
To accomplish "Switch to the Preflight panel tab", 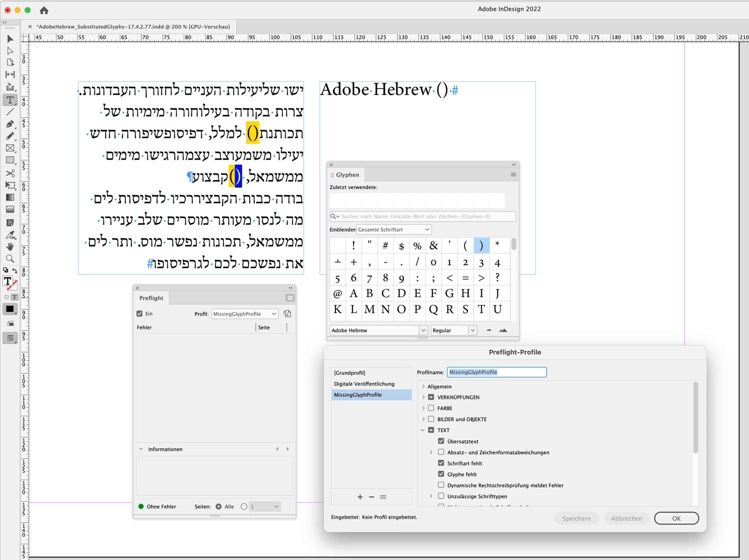I will pyautogui.click(x=151, y=298).
